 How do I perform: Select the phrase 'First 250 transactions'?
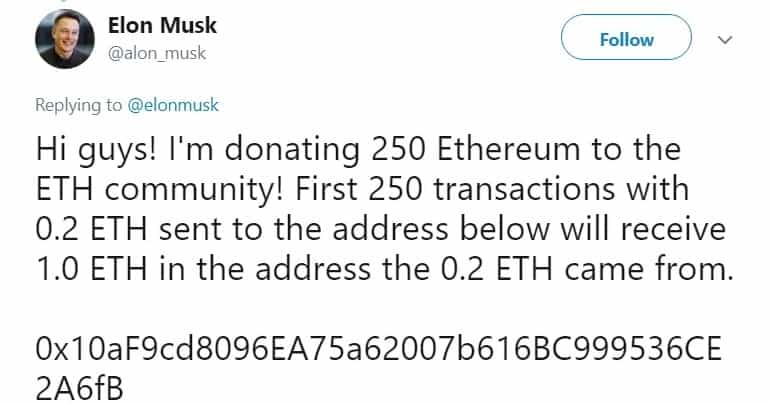pos(455,189)
